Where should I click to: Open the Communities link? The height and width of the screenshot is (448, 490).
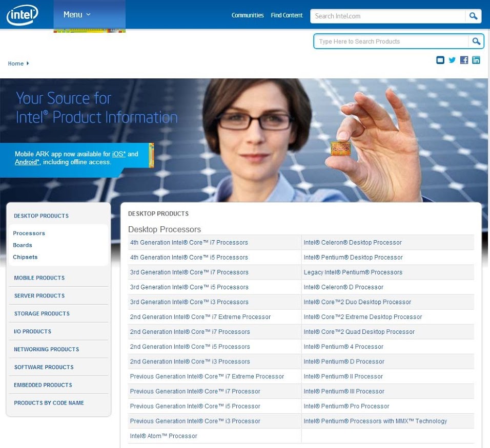(x=248, y=15)
